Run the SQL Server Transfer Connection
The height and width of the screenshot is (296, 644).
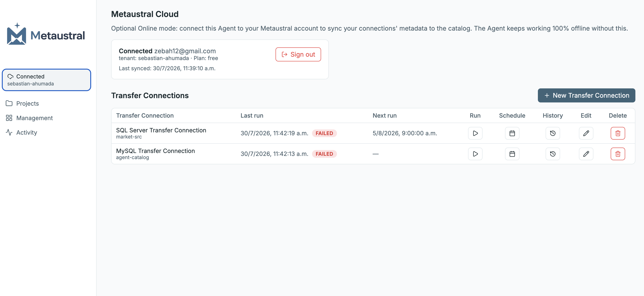pyautogui.click(x=475, y=133)
